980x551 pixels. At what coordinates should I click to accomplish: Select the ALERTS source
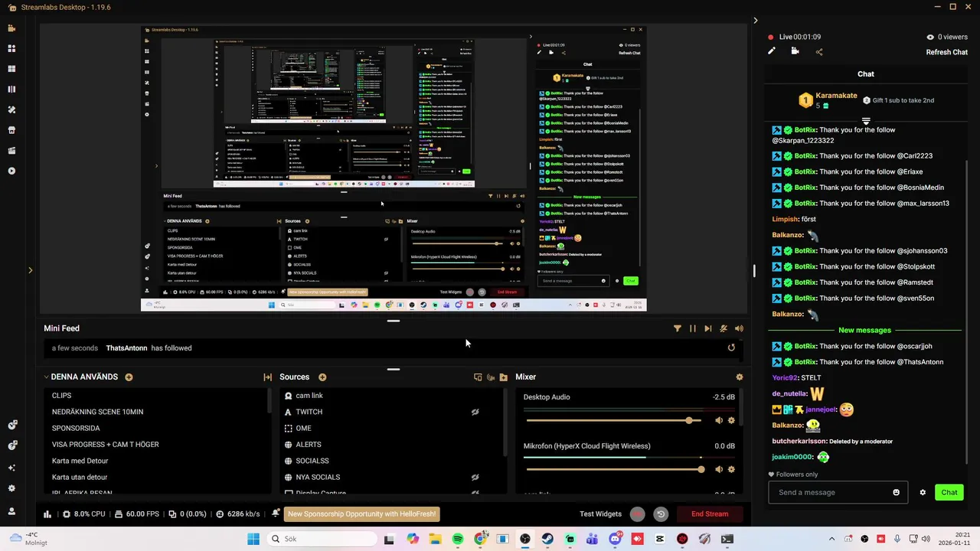pos(390,445)
